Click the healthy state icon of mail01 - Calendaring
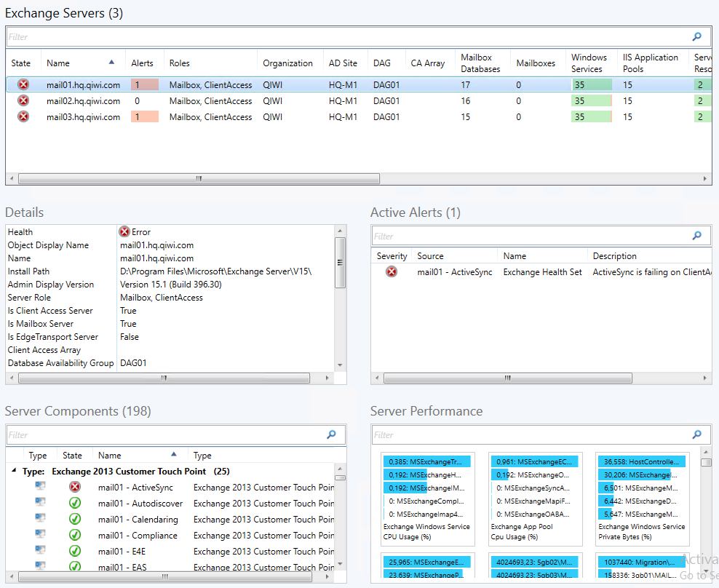Screen dimensions: 719x588 click(x=75, y=519)
